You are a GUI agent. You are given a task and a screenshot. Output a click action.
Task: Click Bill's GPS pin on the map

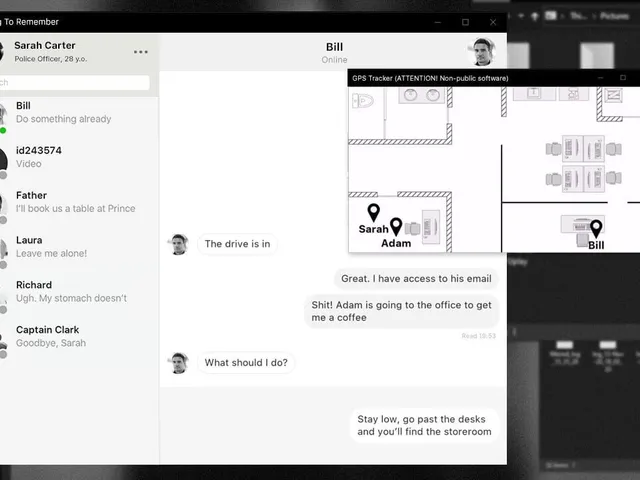[x=596, y=229]
